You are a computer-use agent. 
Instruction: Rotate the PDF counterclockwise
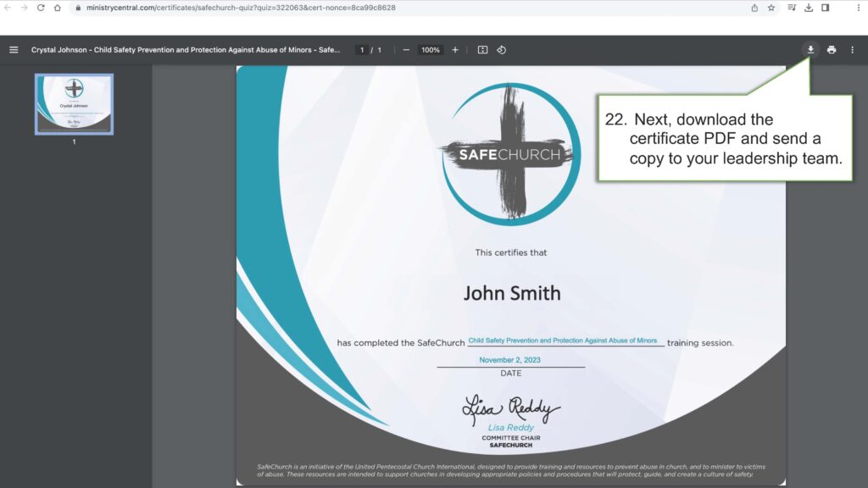[502, 50]
